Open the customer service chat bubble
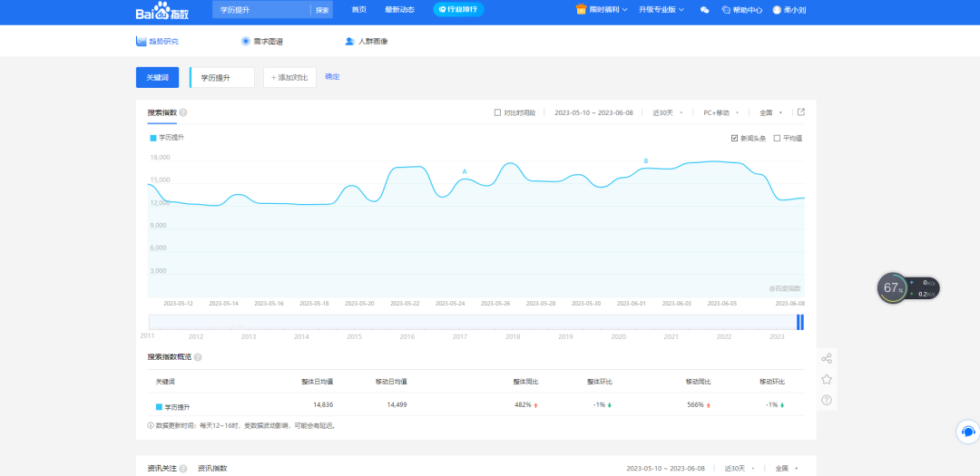The image size is (980, 476). click(x=968, y=432)
